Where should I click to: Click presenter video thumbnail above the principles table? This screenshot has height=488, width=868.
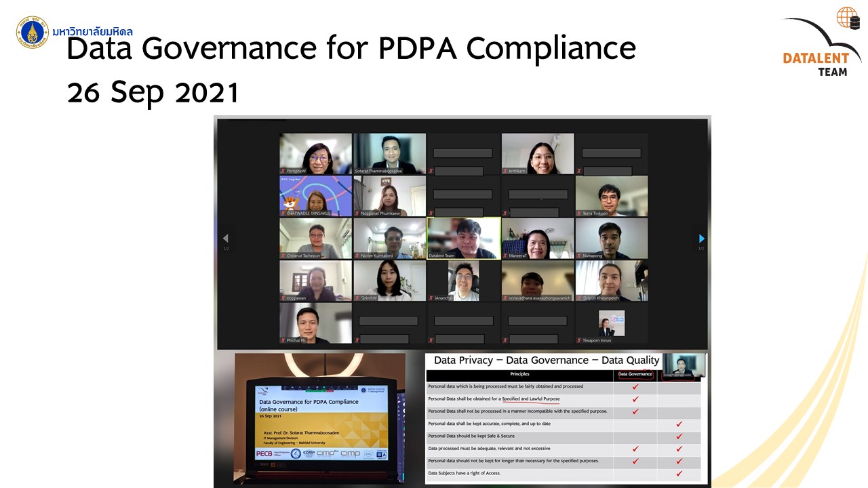point(684,365)
